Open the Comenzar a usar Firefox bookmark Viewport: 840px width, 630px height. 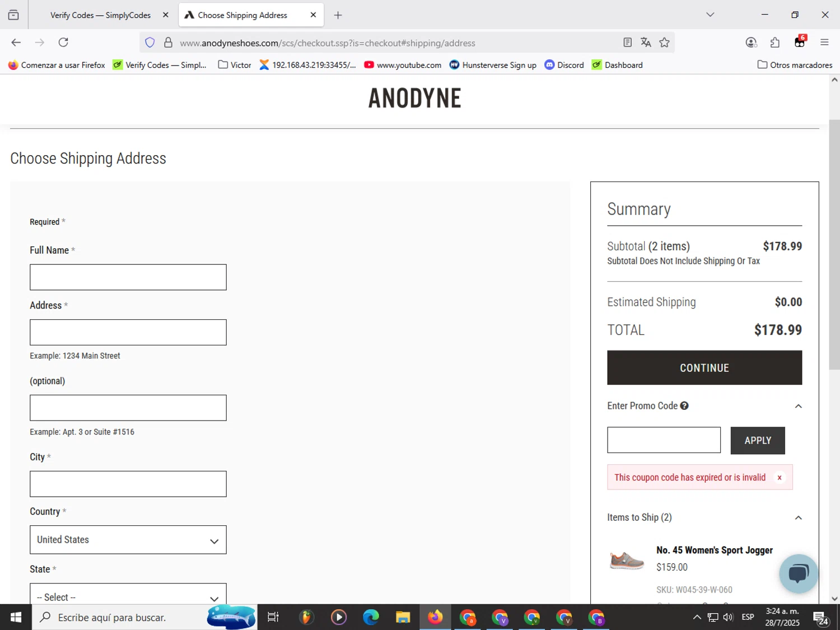(x=57, y=65)
